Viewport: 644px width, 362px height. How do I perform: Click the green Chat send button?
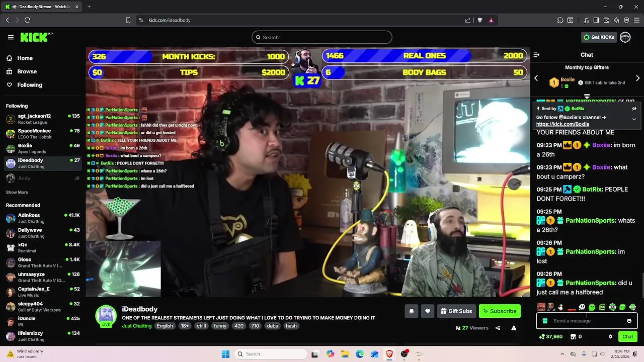click(x=628, y=337)
